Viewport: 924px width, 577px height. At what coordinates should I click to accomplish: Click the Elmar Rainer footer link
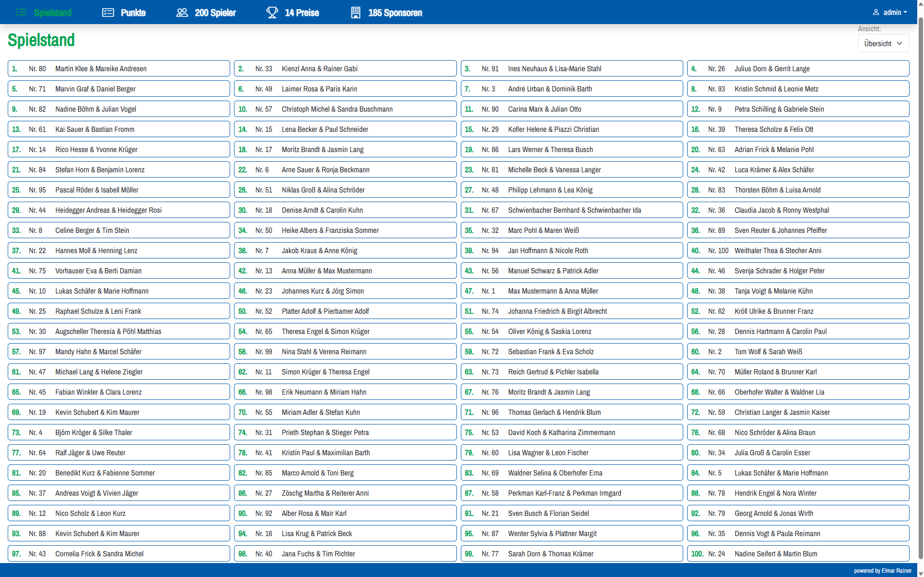[897, 571]
